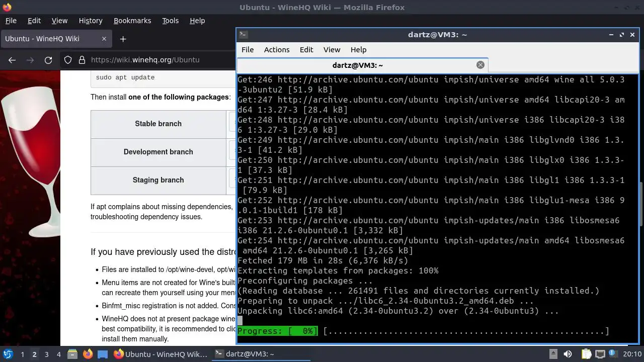The image size is (644, 362).
Task: Open the tracking protection shield icon
Action: [68, 60]
